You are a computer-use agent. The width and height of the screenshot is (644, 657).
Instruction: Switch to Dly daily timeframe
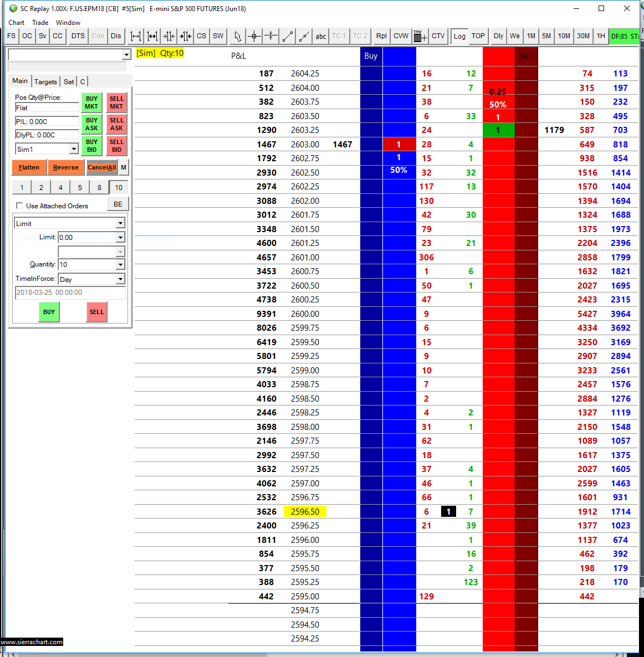pos(498,36)
